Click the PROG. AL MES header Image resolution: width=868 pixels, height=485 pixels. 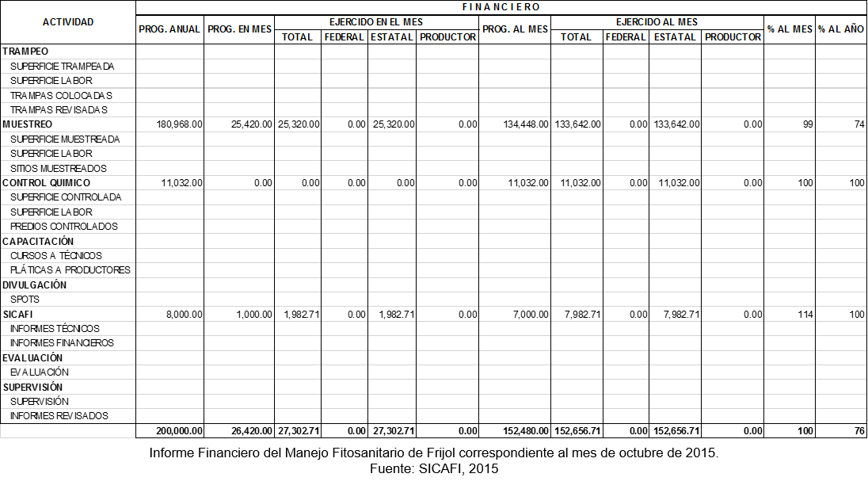point(515,29)
